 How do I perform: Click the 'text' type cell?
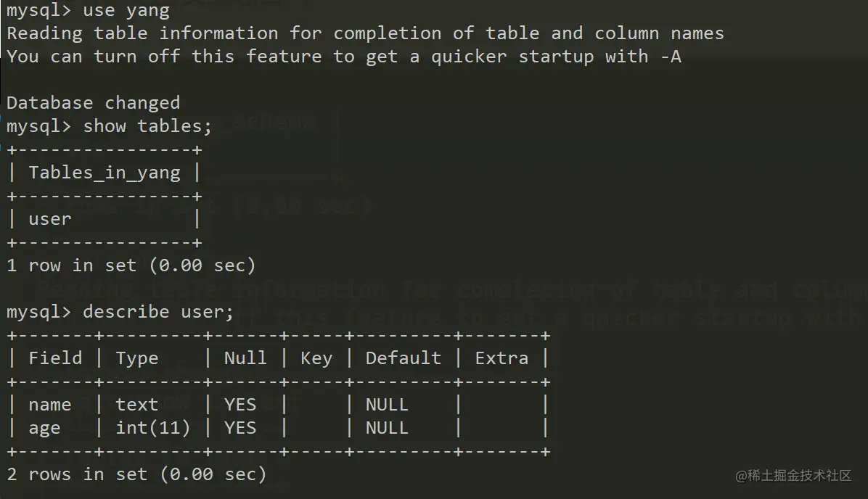click(137, 405)
